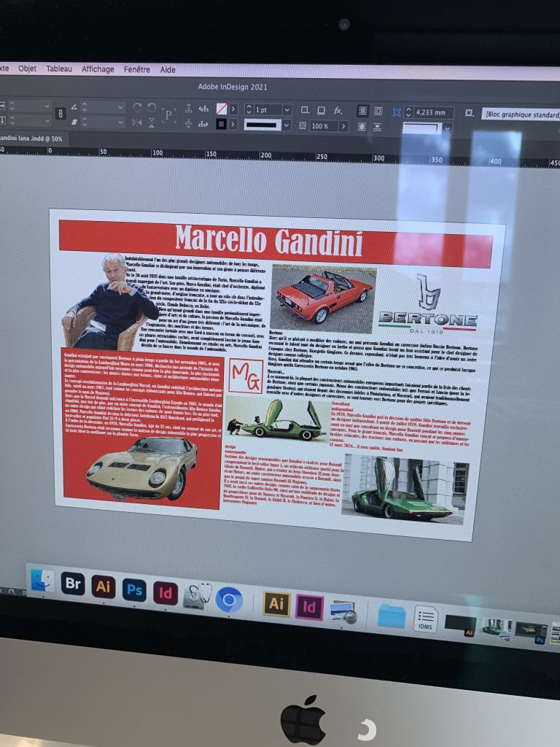Open the Aide menu
Viewport: 560px width, 747px height.
pyautogui.click(x=168, y=69)
